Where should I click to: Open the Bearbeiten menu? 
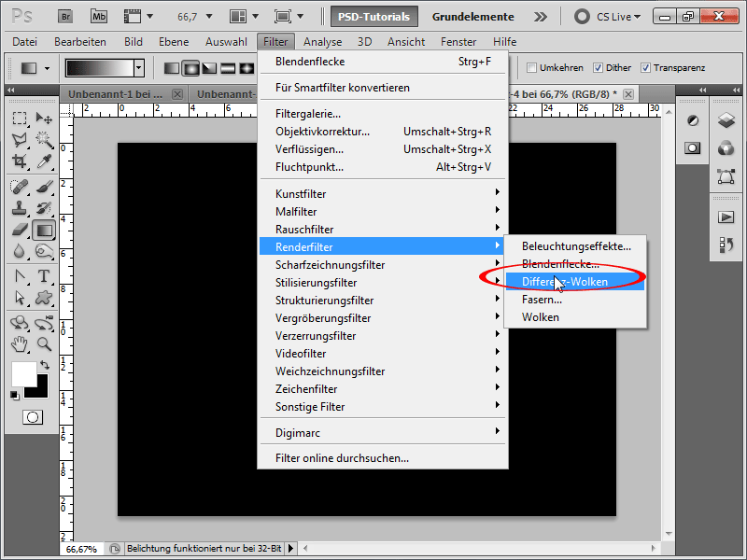[x=80, y=42]
